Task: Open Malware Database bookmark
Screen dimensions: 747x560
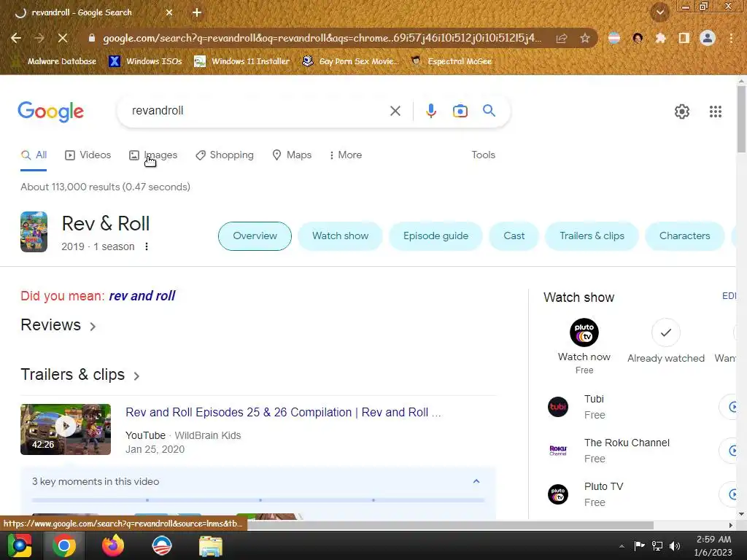Action: click(x=54, y=61)
